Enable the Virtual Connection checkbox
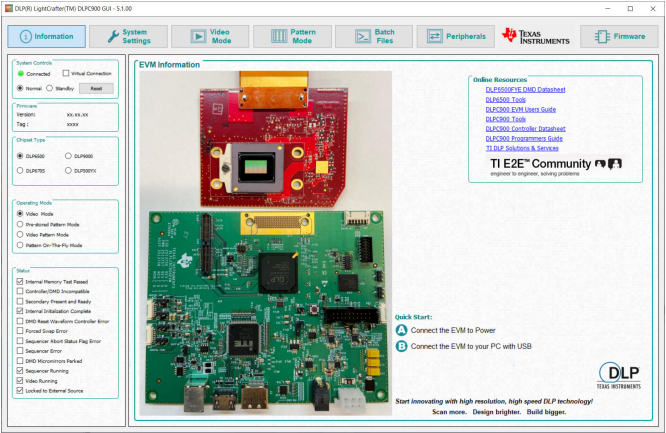Viewport: 666px width, 433px height. click(66, 73)
